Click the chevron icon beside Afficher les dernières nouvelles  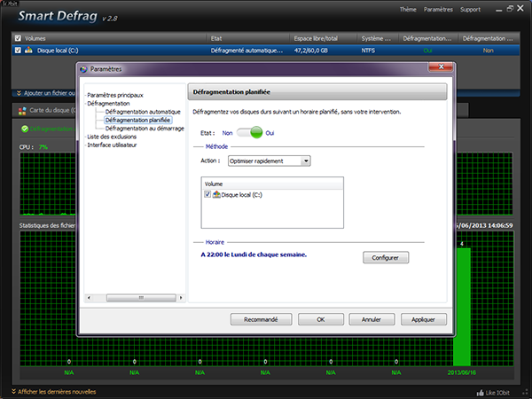pos(12,391)
